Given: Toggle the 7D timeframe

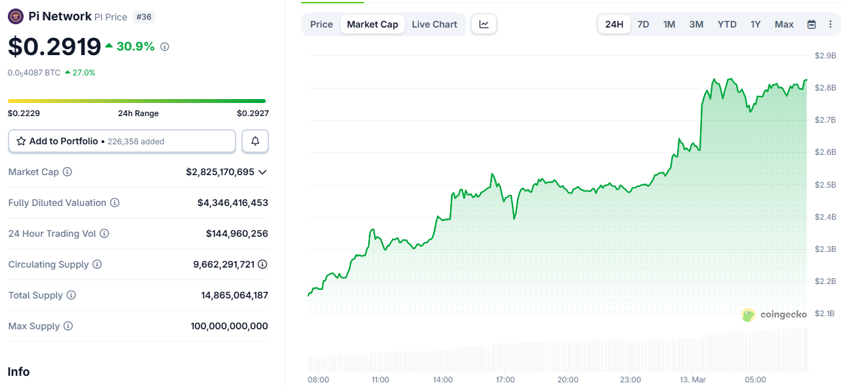Looking at the screenshot, I should tap(642, 24).
